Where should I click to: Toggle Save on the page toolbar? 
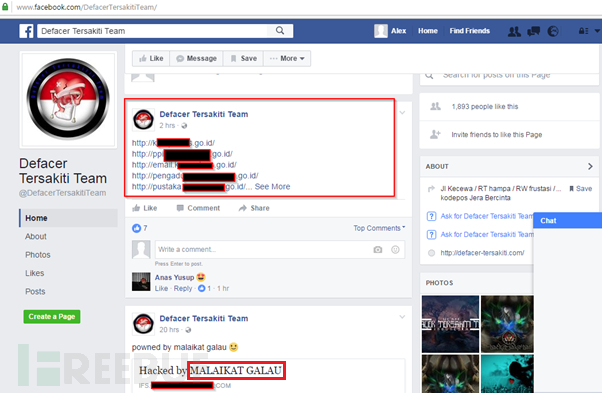click(243, 58)
